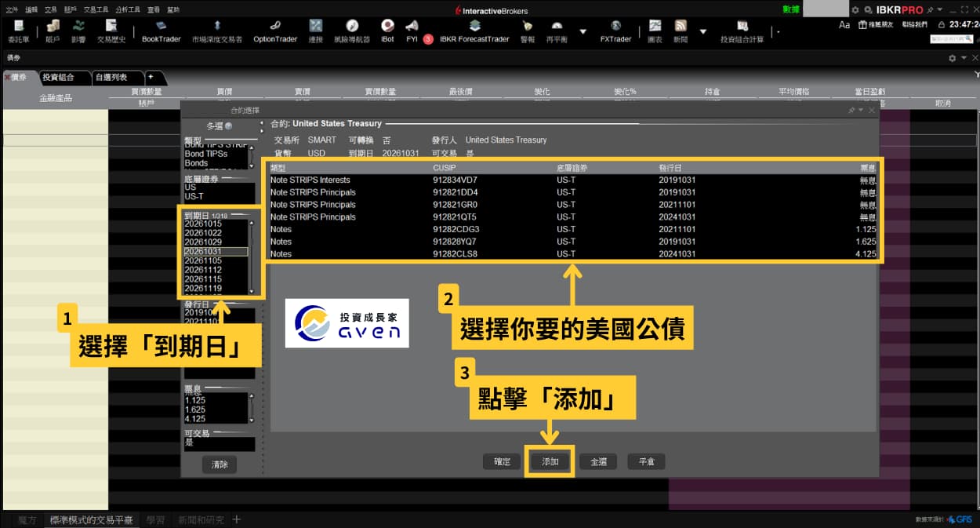Viewport: 980px width, 528px height.
Task: Open IBot assistant
Action: click(x=387, y=31)
